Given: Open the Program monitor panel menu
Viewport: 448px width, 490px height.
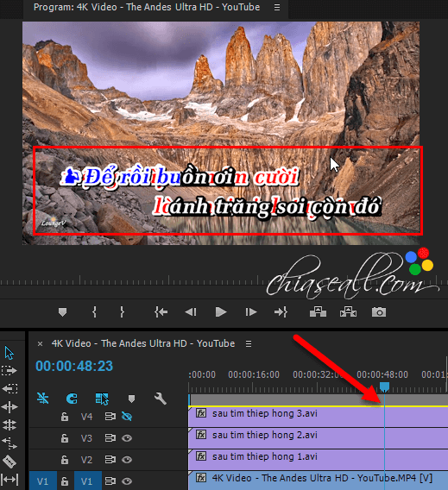Looking at the screenshot, I should (277, 7).
